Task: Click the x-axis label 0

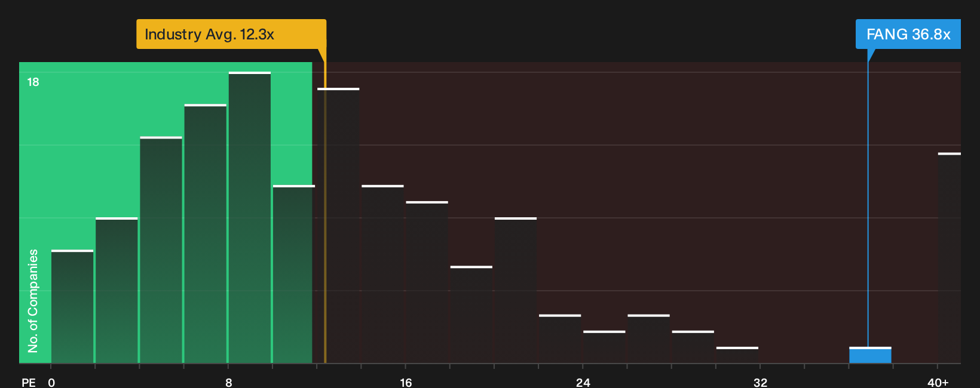Action: [51, 382]
